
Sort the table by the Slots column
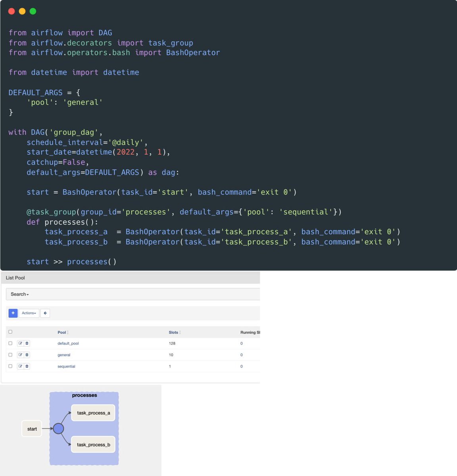[x=175, y=332]
